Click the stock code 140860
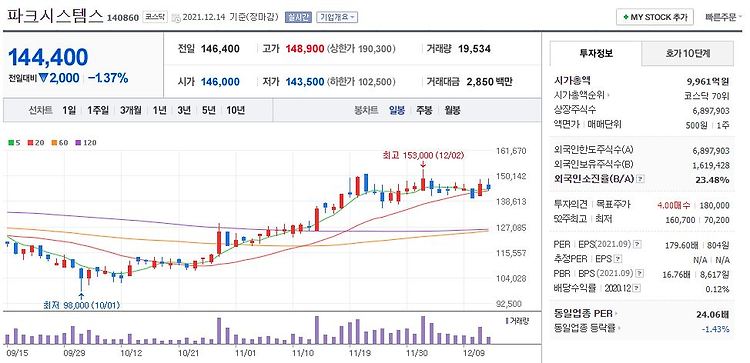The height and width of the screenshot is (363, 750). (x=123, y=18)
